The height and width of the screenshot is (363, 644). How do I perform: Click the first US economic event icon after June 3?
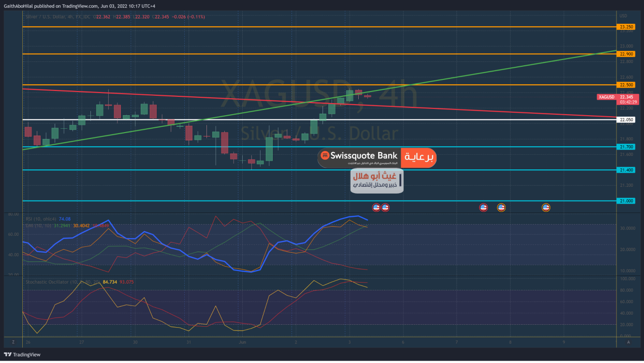377,208
